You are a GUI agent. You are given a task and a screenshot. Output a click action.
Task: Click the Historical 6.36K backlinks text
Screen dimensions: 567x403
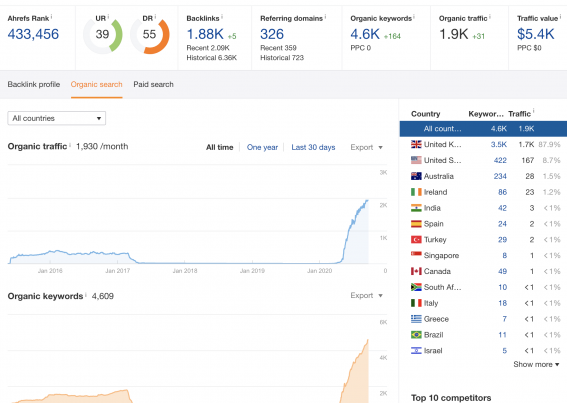coord(212,58)
